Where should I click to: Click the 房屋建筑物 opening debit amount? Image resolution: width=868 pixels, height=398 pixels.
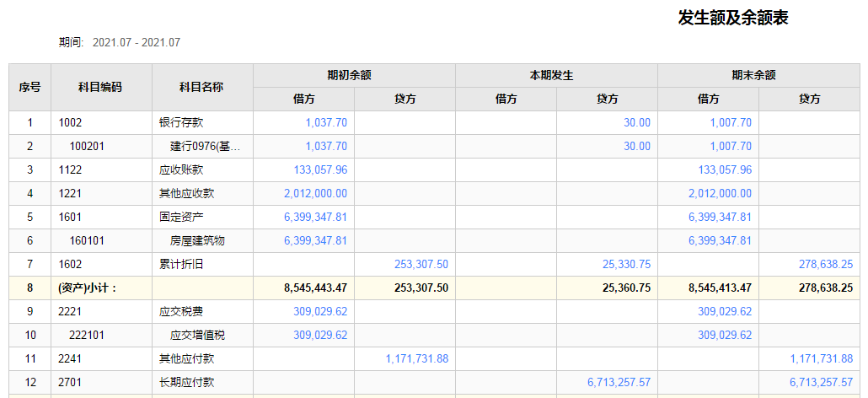[315, 241]
